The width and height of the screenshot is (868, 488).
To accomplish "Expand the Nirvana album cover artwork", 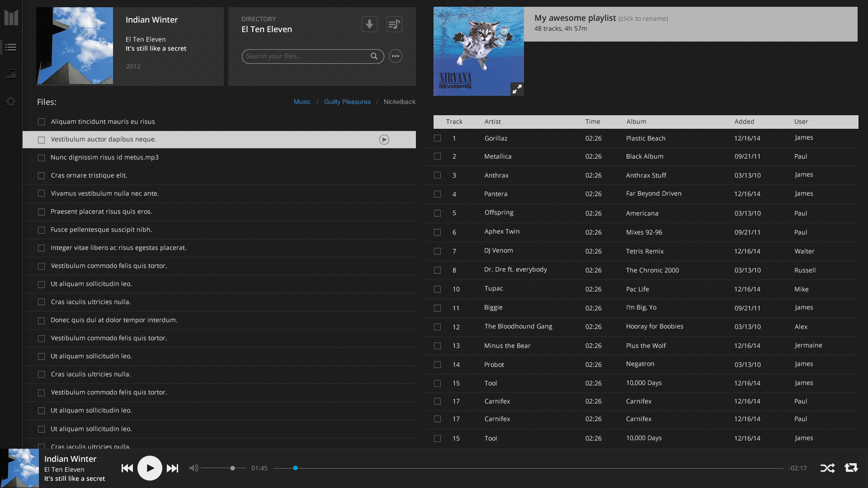I will coord(517,89).
